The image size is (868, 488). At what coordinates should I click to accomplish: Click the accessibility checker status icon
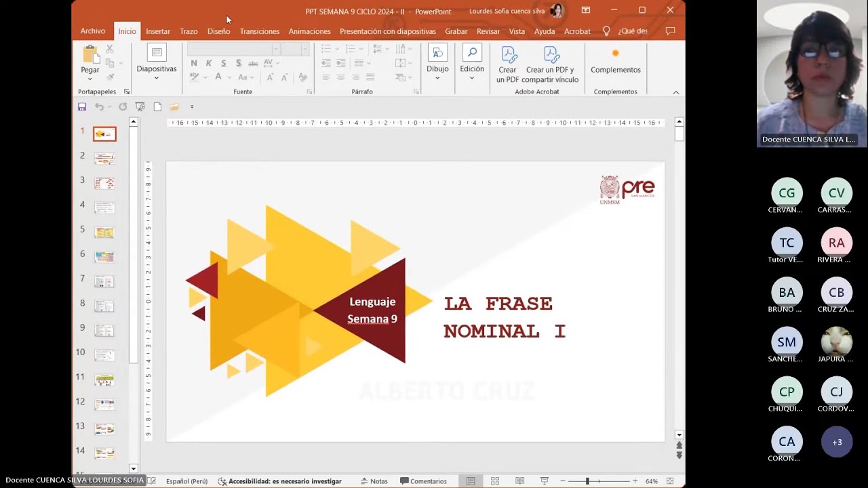222,481
